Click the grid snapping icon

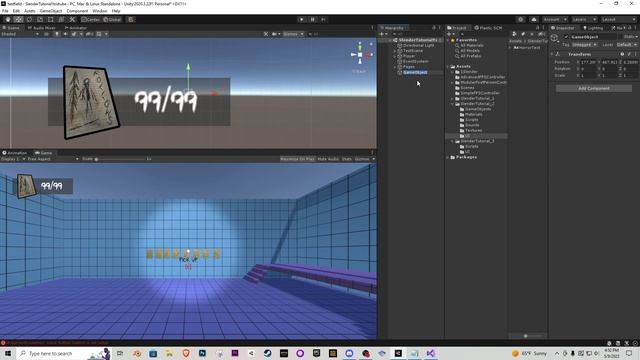(131, 19)
